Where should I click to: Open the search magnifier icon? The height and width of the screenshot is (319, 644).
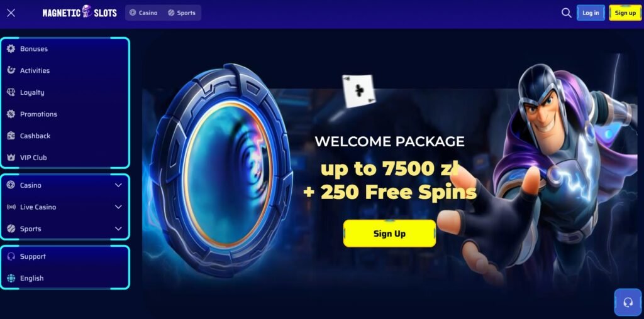[x=567, y=13]
